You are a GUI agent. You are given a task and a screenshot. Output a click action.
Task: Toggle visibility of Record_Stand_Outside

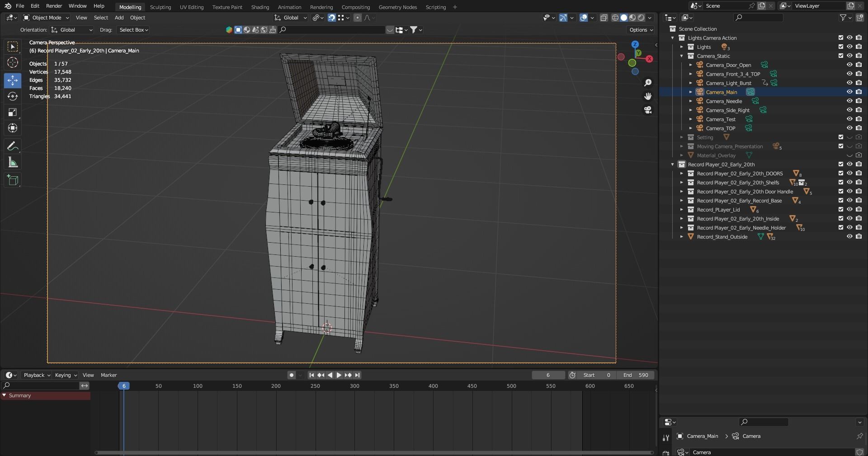(x=849, y=236)
